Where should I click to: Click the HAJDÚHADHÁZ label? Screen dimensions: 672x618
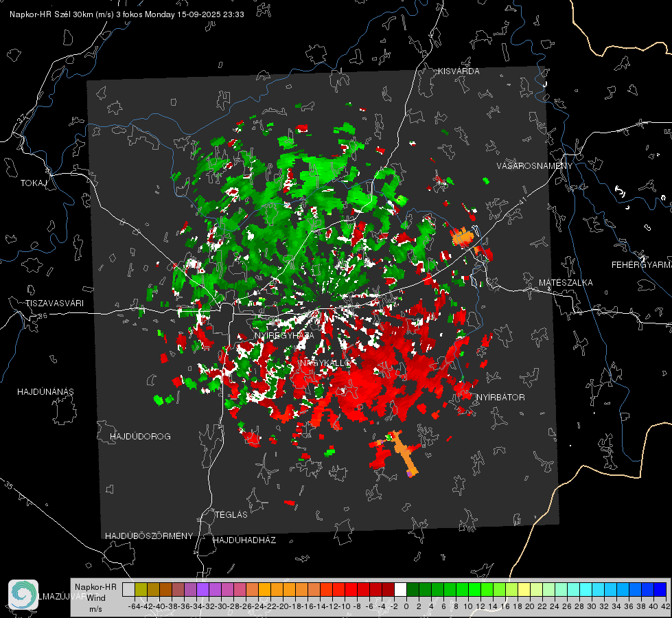pos(244,540)
